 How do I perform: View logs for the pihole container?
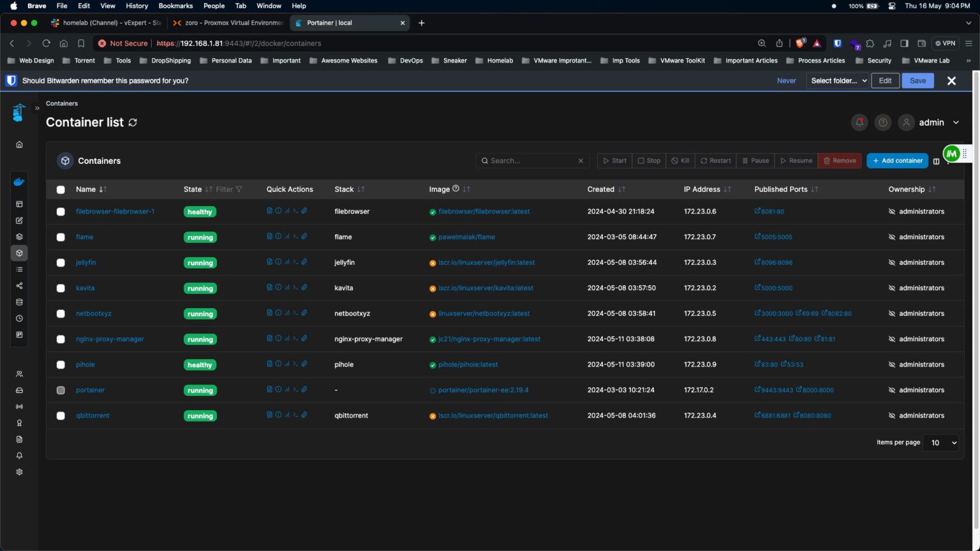tap(270, 364)
